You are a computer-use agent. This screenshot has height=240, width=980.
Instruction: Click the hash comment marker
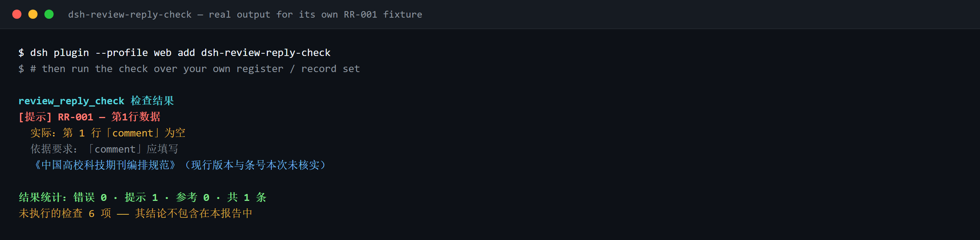coord(33,69)
